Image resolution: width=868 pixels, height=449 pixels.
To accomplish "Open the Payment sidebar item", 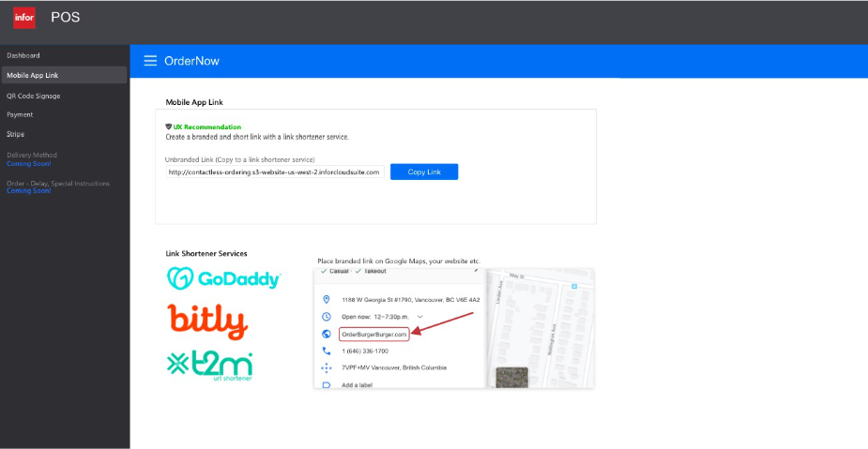I will (x=20, y=114).
